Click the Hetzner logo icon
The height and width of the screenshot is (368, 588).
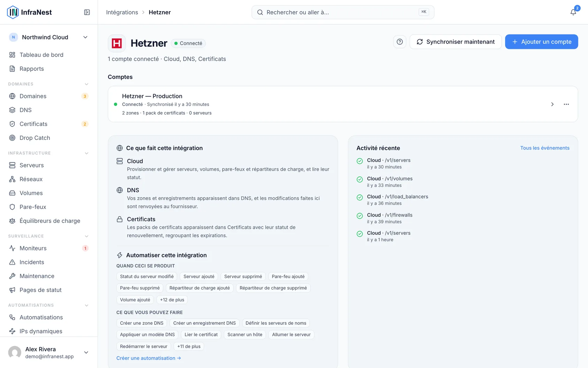point(117,43)
